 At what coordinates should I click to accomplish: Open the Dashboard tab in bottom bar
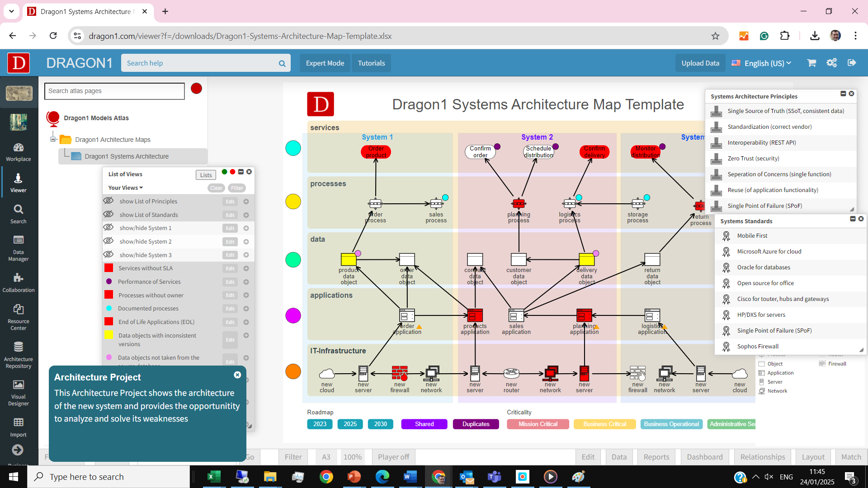point(704,457)
